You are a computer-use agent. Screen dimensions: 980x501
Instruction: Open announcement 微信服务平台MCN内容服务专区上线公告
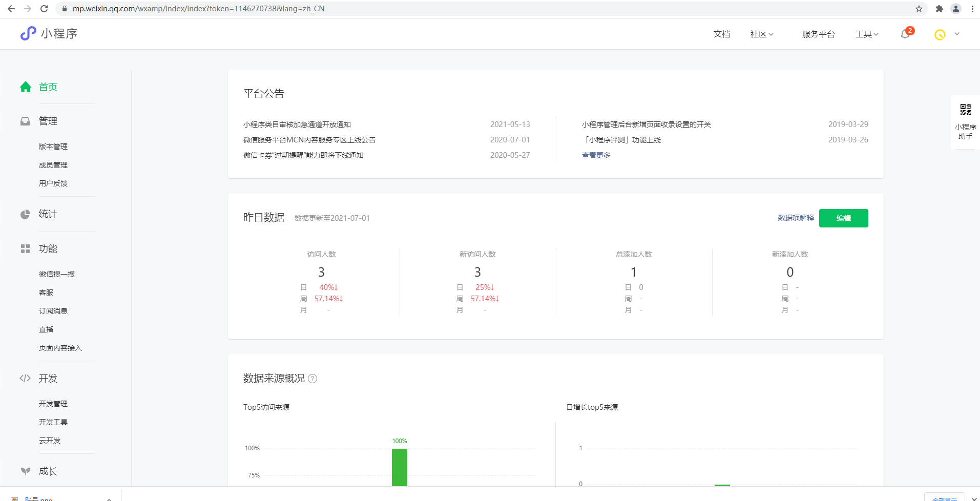(309, 140)
